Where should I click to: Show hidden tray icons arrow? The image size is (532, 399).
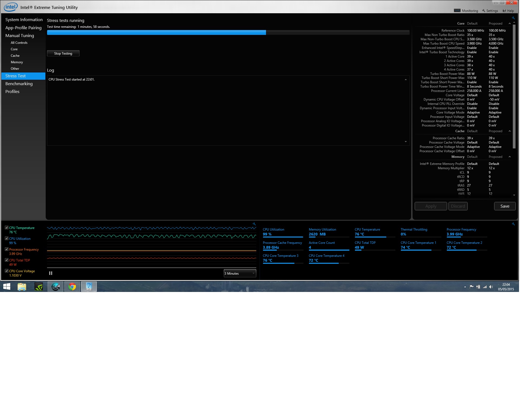click(x=465, y=287)
